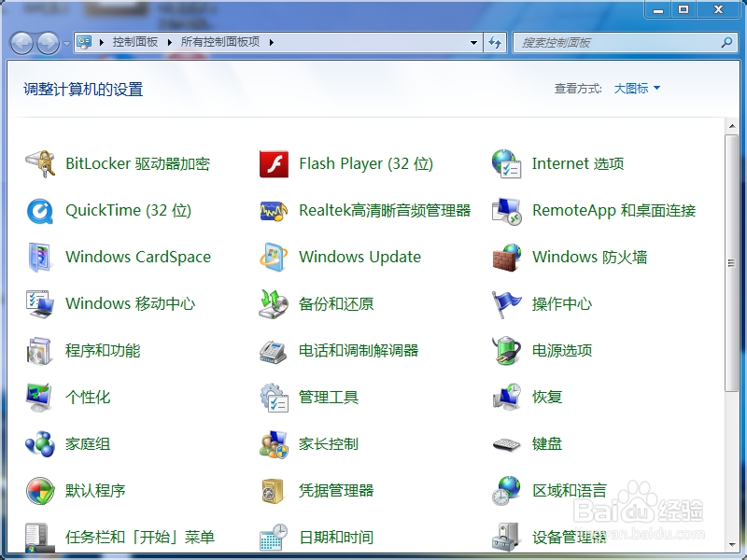Select the 控制面板 breadcrumb segment
Viewport: 747px width, 560px height.
point(135,42)
